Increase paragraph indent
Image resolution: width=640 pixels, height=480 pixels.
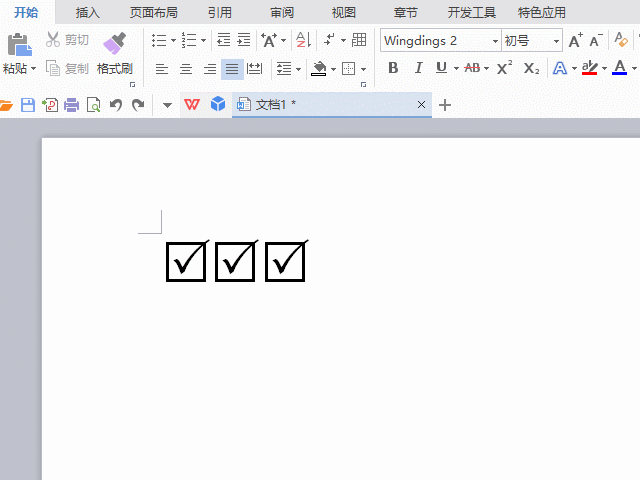click(x=244, y=40)
